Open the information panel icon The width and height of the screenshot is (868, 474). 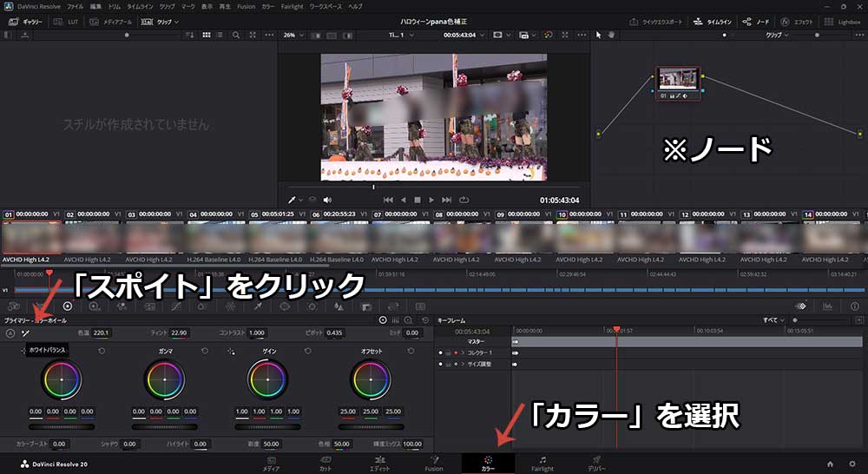pos(854,306)
